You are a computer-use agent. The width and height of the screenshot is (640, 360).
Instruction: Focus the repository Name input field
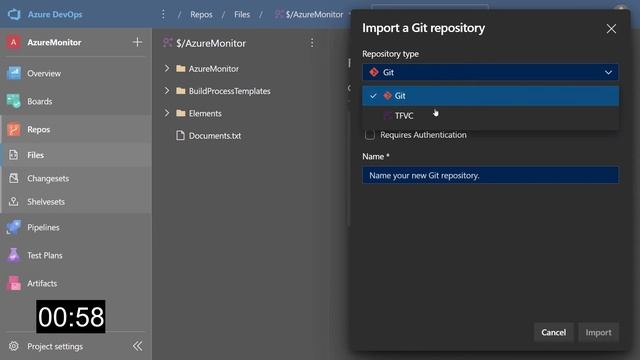tap(490, 175)
